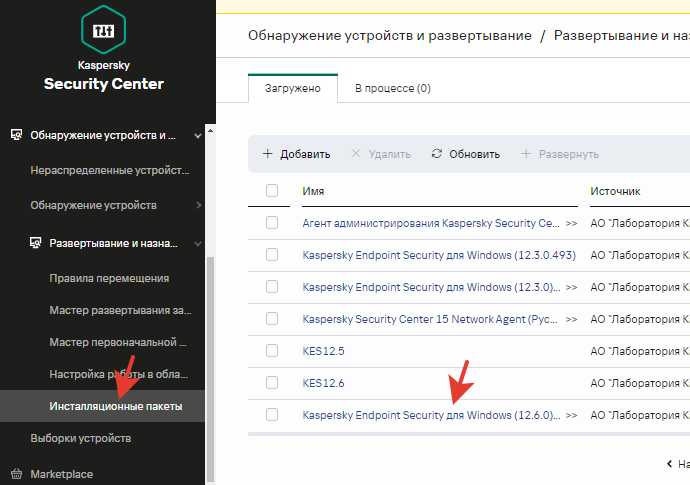Click the sidebar scrollbar up arrow
690x485 pixels.
pyautogui.click(x=210, y=131)
